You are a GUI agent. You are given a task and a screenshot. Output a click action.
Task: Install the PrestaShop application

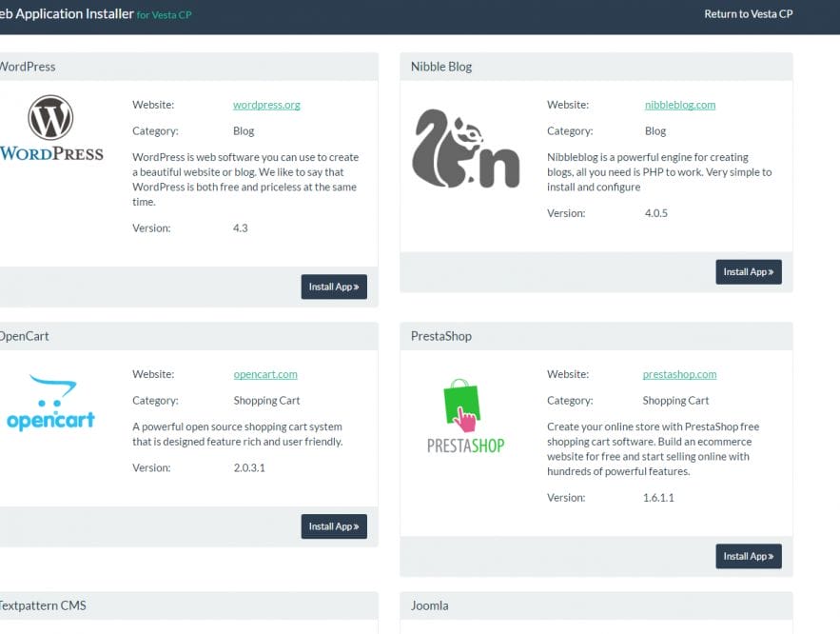tap(749, 556)
